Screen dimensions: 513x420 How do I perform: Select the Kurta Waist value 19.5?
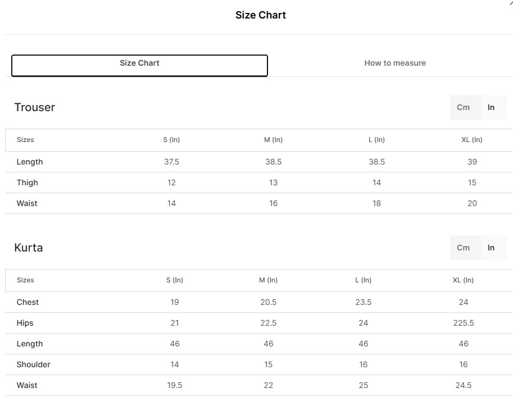click(174, 385)
